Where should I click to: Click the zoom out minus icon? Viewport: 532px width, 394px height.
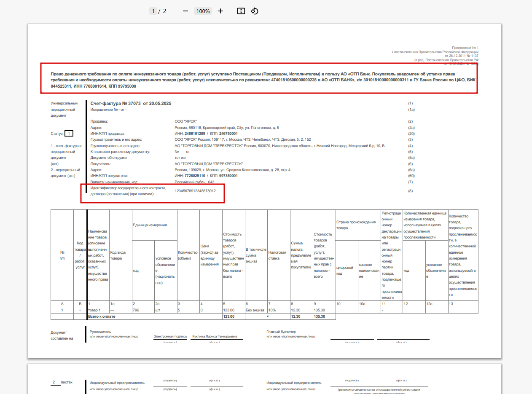185,11
